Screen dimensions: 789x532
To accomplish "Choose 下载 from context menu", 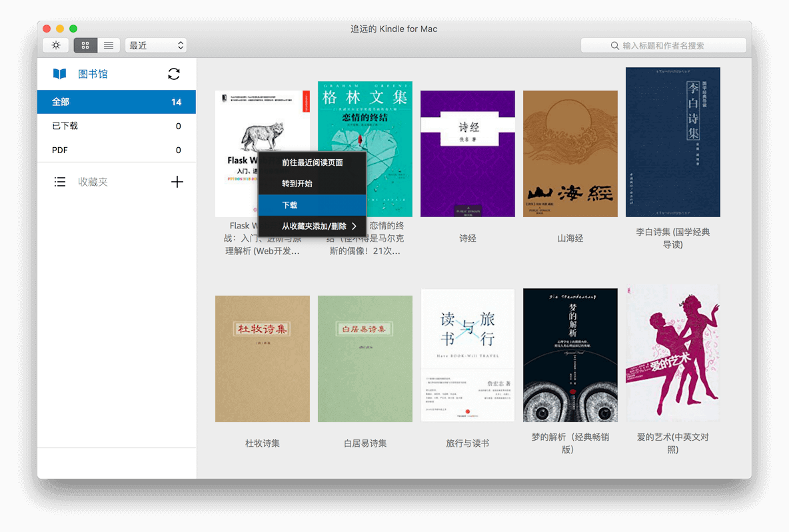I will tap(312, 205).
